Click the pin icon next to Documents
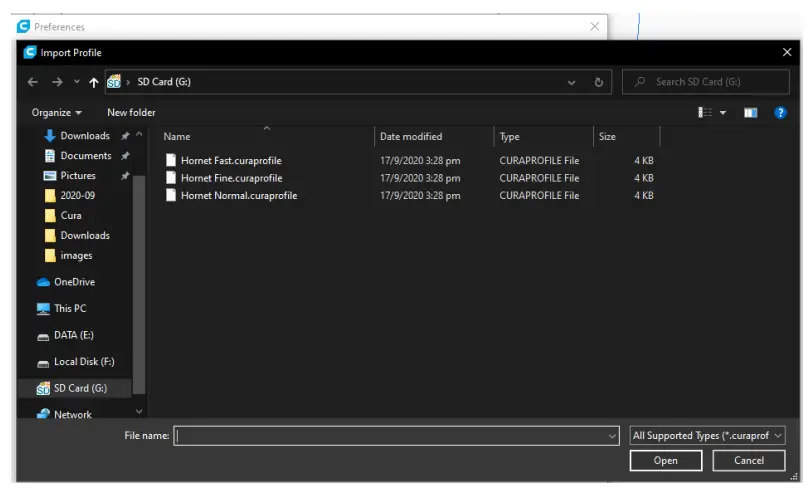 [125, 156]
